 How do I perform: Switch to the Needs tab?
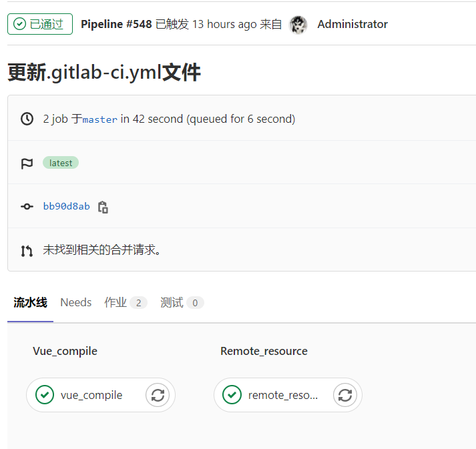tap(76, 302)
